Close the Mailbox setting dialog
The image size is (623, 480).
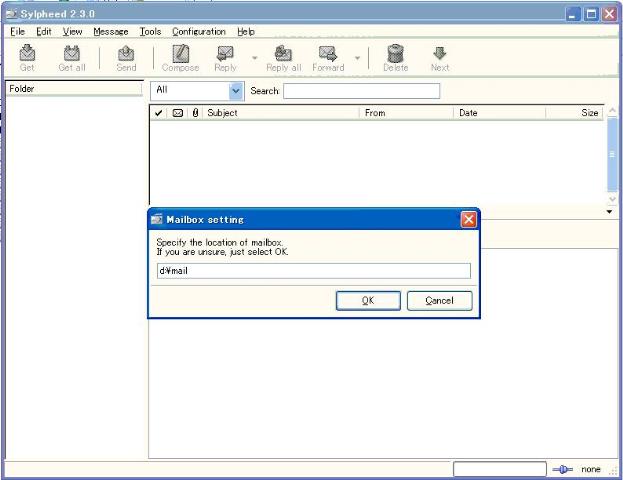click(468, 219)
